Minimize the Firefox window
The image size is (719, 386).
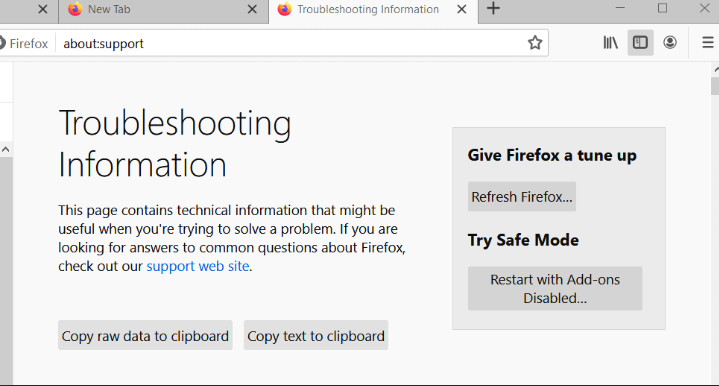[620, 8]
